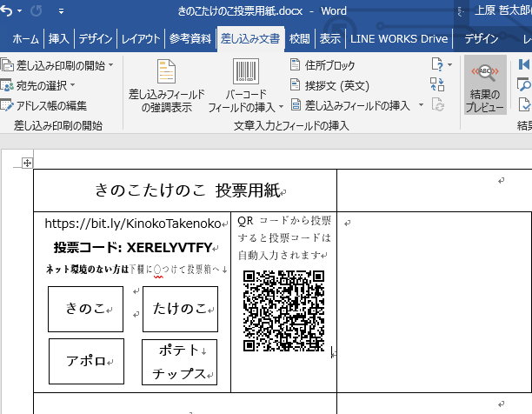Open Customize Quick Access Toolbar dropdown

61,11
